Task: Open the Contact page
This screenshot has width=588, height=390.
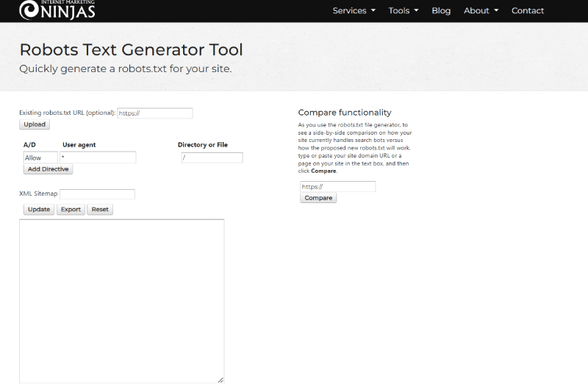Action: [x=528, y=10]
